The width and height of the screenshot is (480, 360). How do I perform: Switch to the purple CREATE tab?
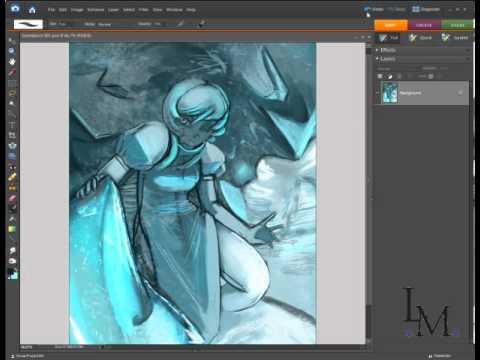[424, 25]
